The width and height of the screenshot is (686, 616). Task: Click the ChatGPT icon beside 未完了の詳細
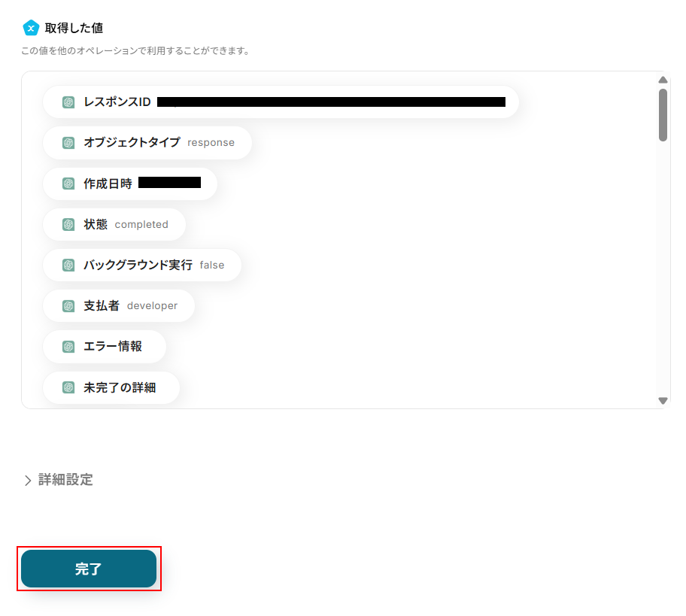(68, 387)
